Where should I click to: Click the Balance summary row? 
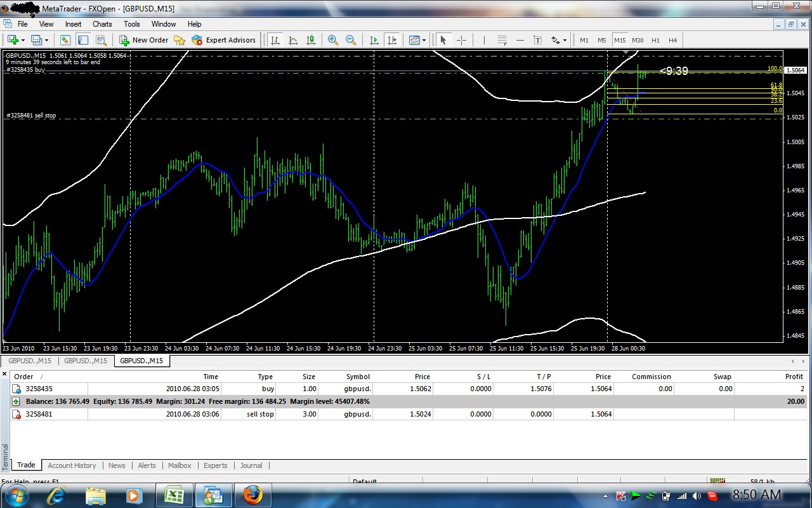coord(409,401)
